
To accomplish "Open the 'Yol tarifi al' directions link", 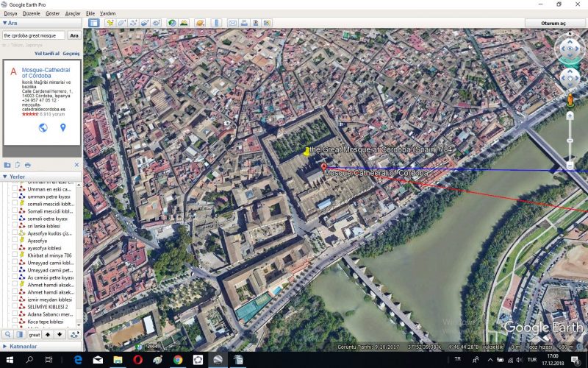I will click(x=47, y=53).
